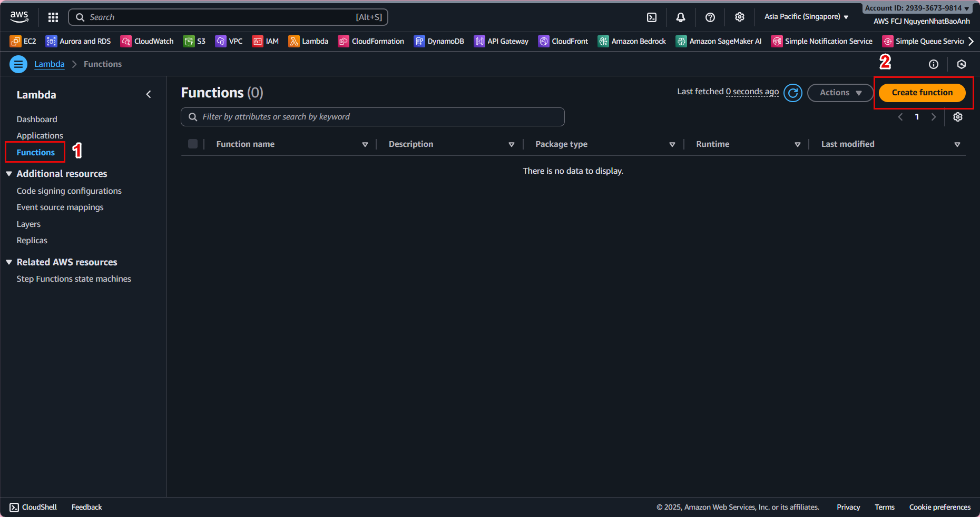Viewport: 980px width, 517px height.
Task: Follow the Lambda breadcrumb link
Action: tap(50, 64)
